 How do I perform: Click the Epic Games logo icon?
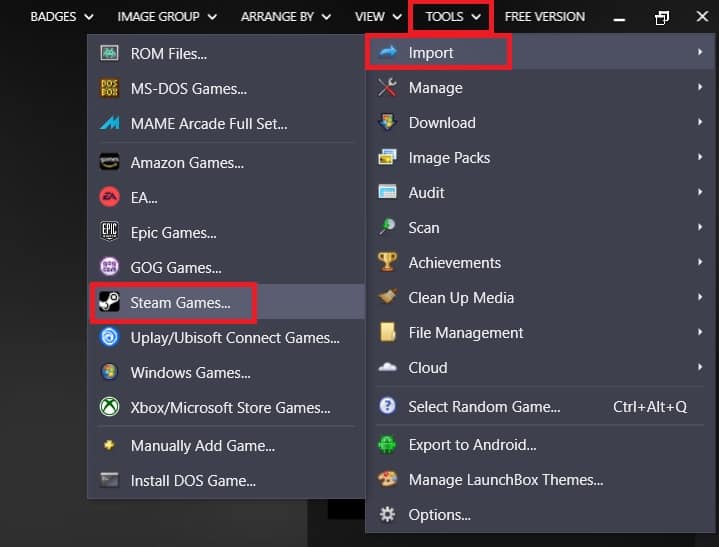pos(109,231)
